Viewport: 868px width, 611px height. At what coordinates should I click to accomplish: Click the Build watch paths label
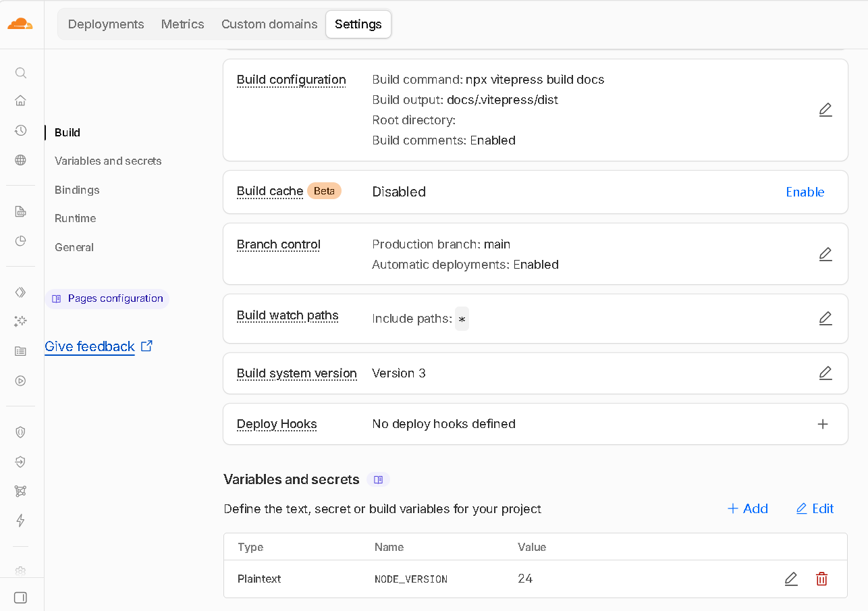click(x=288, y=315)
